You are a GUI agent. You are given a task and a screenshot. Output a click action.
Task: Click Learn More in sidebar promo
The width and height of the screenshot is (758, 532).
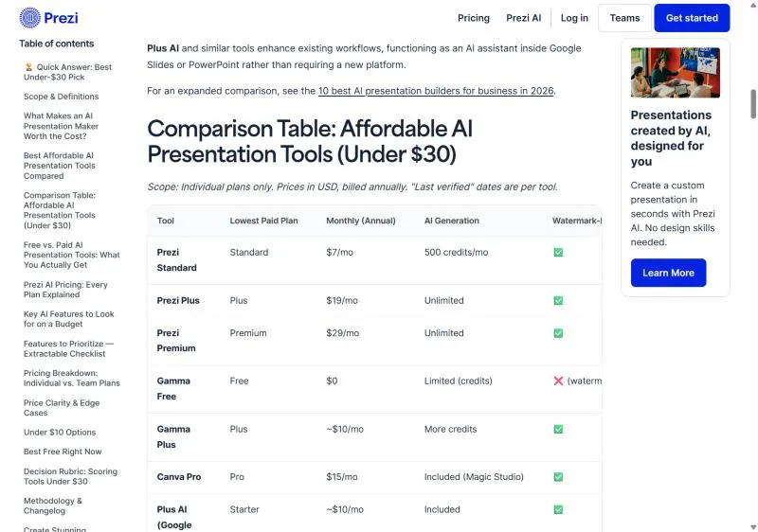(668, 273)
